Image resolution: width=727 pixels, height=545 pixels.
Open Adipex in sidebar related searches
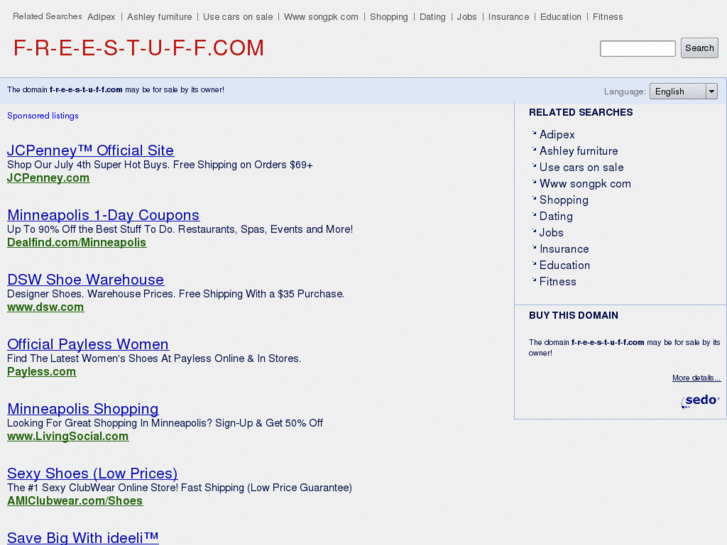pos(557,135)
